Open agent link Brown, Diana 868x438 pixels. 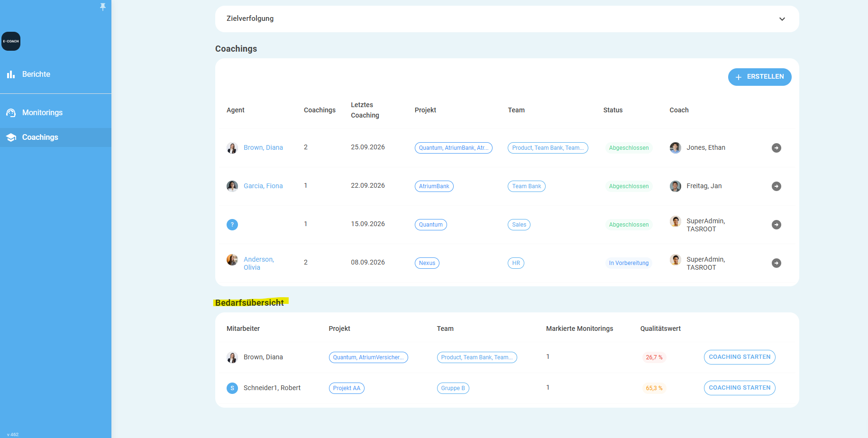click(x=263, y=147)
